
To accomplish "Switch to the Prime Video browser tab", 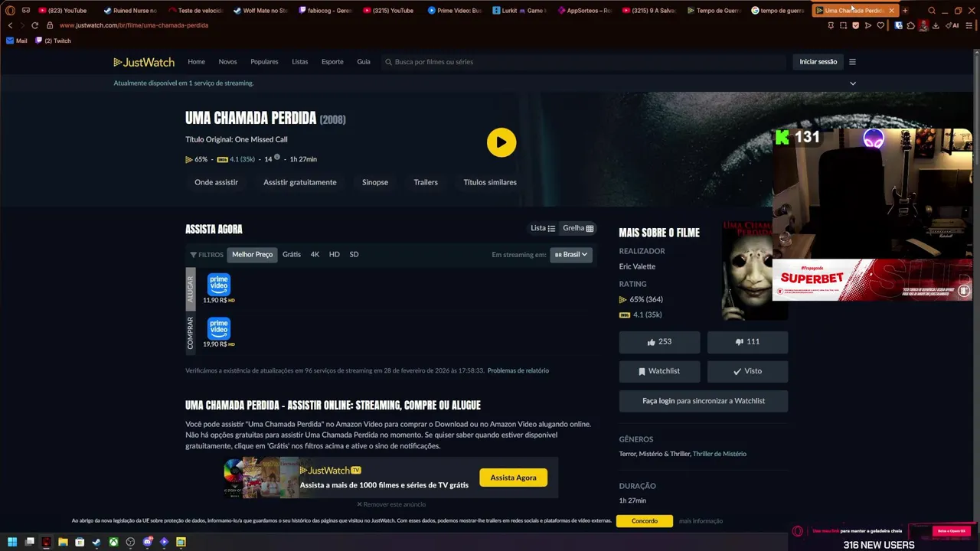I will 454,11.
